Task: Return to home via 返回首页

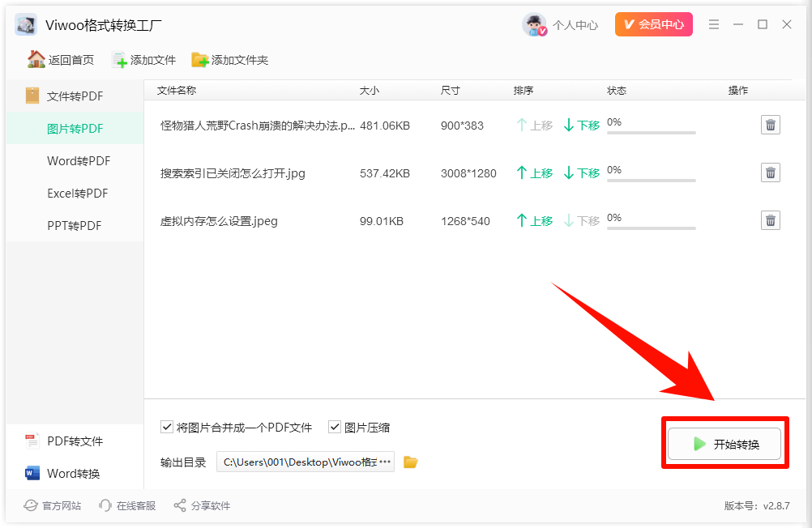Action: 61,60
